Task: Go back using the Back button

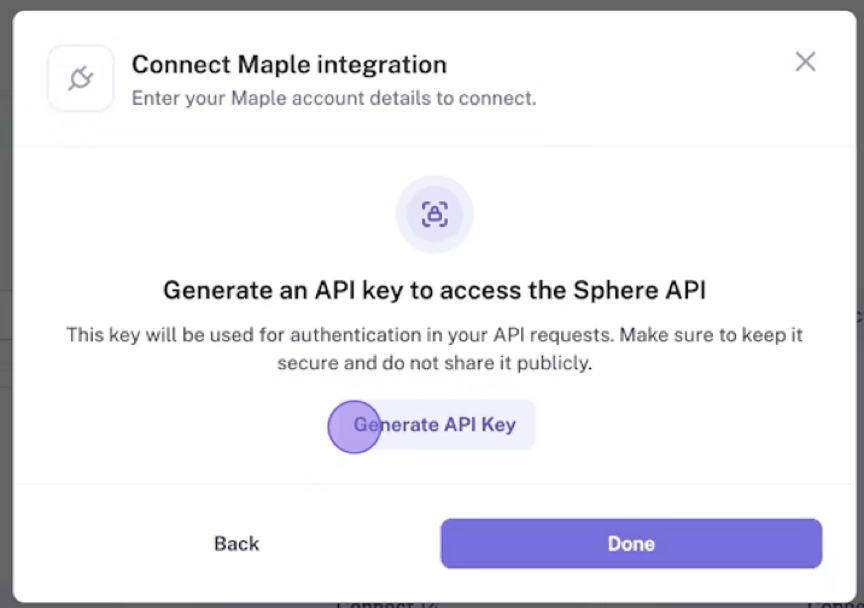Action: (236, 543)
